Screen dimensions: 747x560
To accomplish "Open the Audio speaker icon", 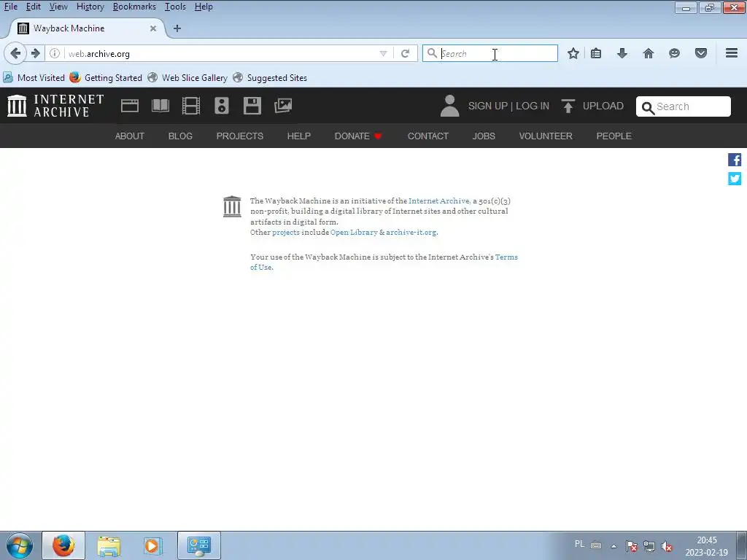I will click(222, 106).
